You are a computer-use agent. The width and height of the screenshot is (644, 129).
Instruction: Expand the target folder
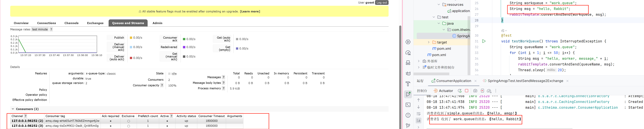coord(429,42)
